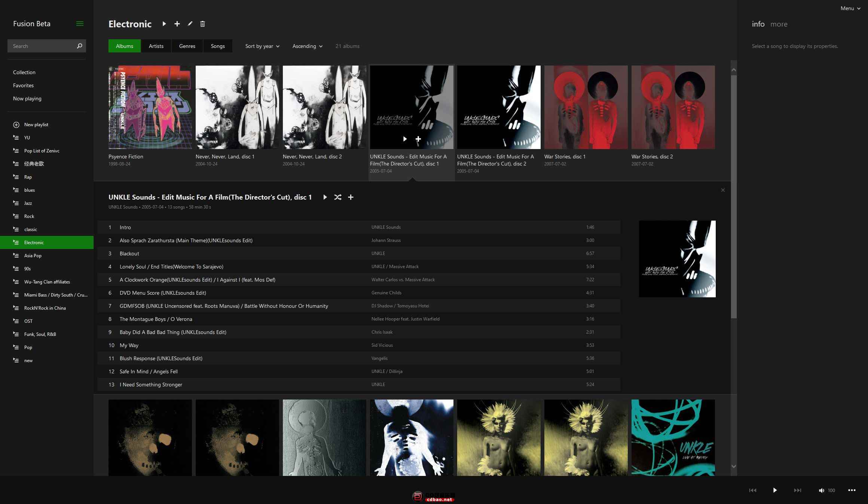Click the volume level 100 value
Viewport: 868px width, 504px height.
point(831,491)
